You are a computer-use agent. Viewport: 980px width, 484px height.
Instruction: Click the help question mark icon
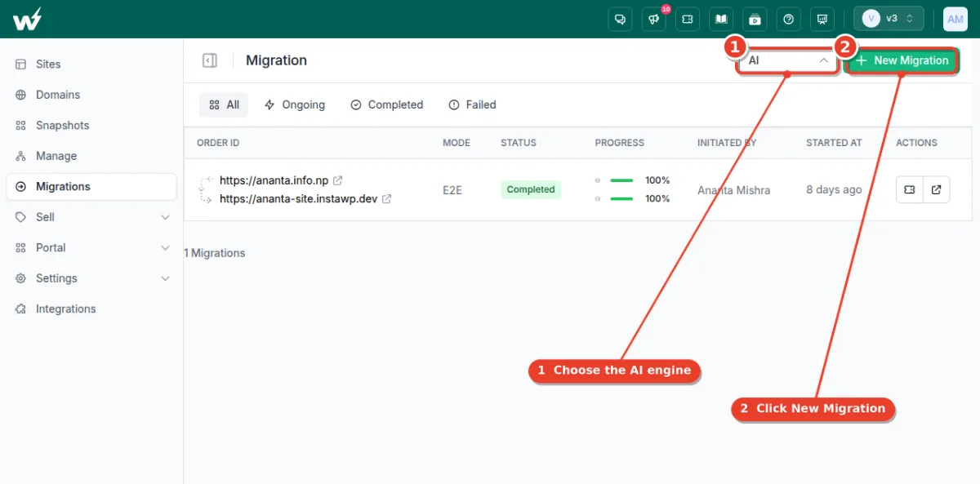click(788, 19)
